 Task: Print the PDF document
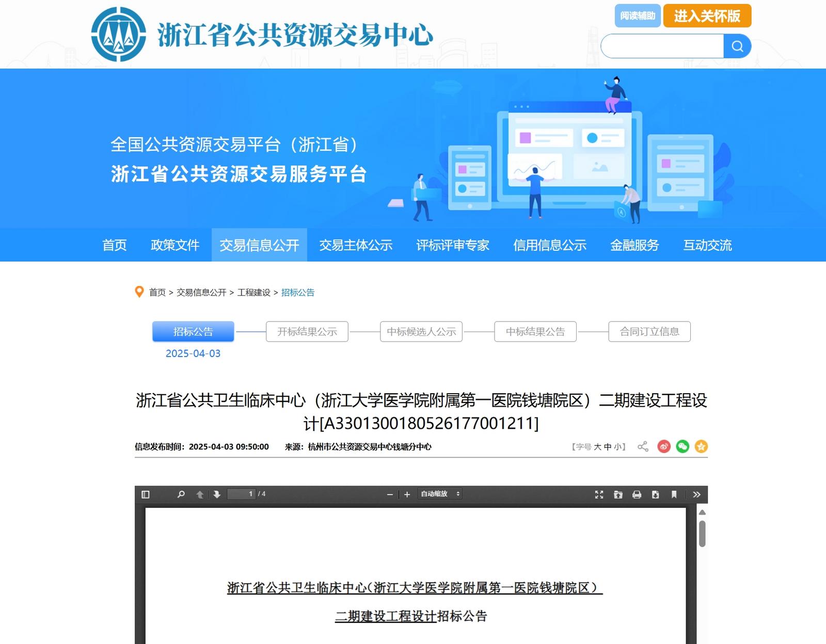(637, 494)
